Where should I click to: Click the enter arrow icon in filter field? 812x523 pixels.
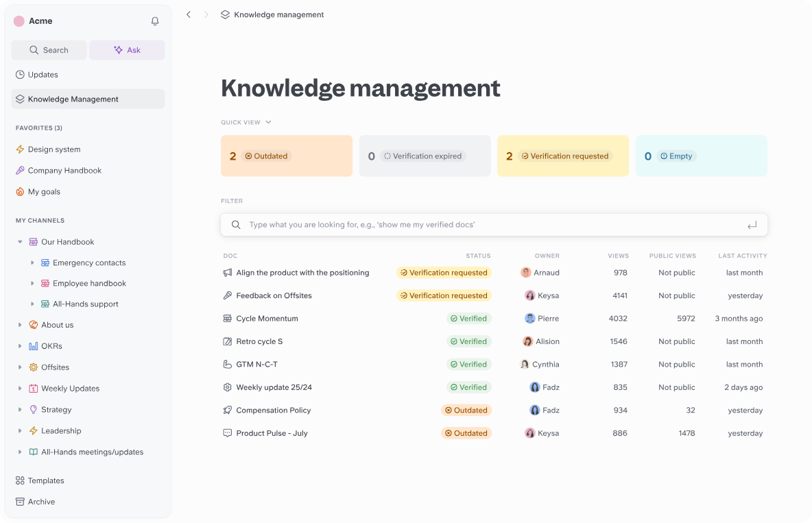click(x=752, y=225)
